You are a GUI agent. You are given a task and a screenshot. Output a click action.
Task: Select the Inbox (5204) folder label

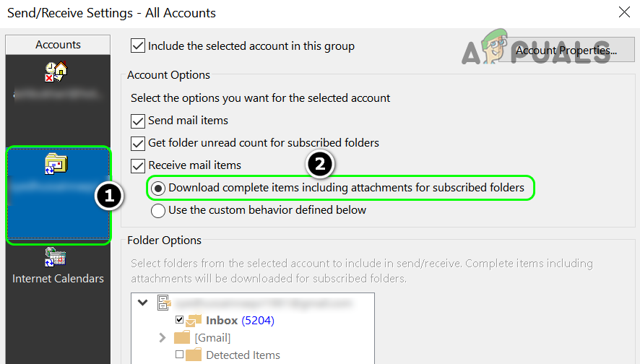click(x=240, y=320)
